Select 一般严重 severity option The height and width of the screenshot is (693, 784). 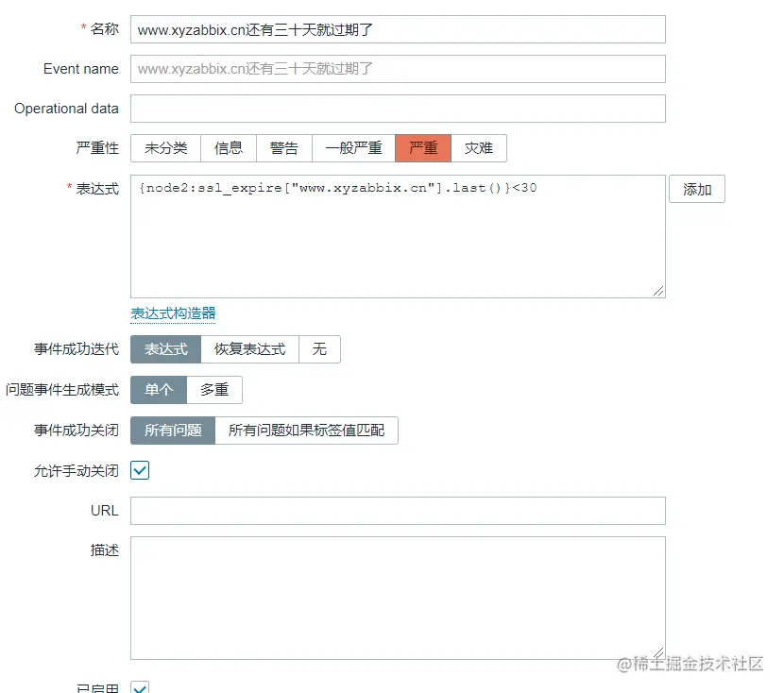353,148
